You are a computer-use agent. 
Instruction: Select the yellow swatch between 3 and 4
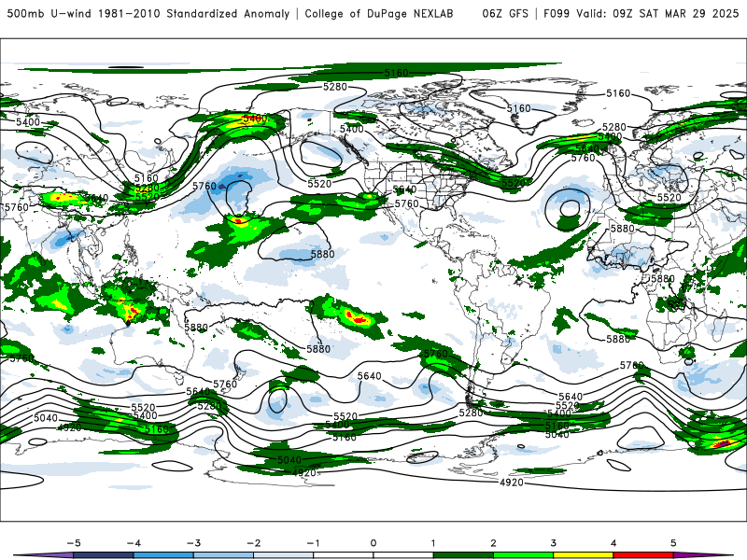click(583, 555)
